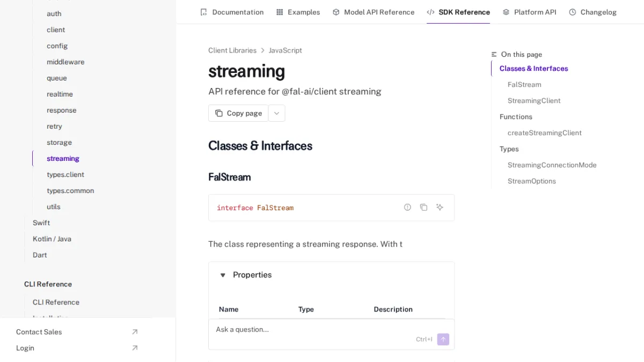Open client page in the sidebar
The height and width of the screenshot is (362, 644).
pos(56,29)
